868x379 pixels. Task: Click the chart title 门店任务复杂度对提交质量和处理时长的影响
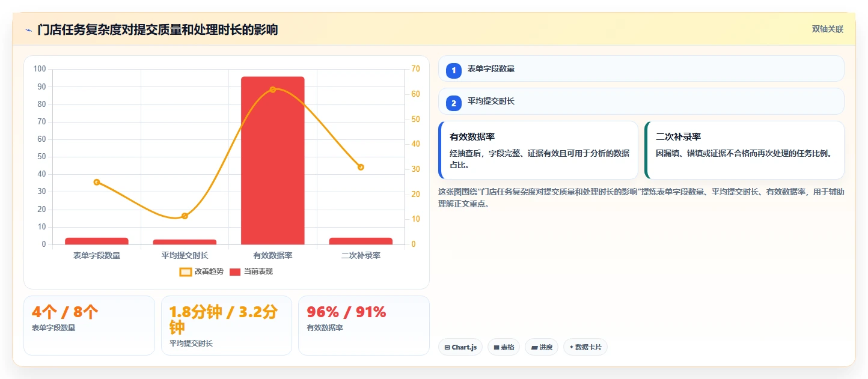coord(157,29)
